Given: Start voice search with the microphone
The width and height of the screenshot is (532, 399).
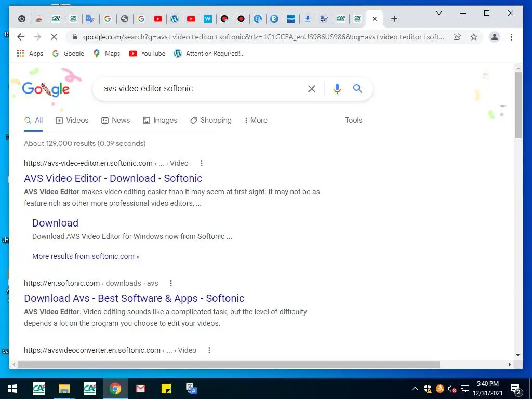Looking at the screenshot, I should click(337, 89).
